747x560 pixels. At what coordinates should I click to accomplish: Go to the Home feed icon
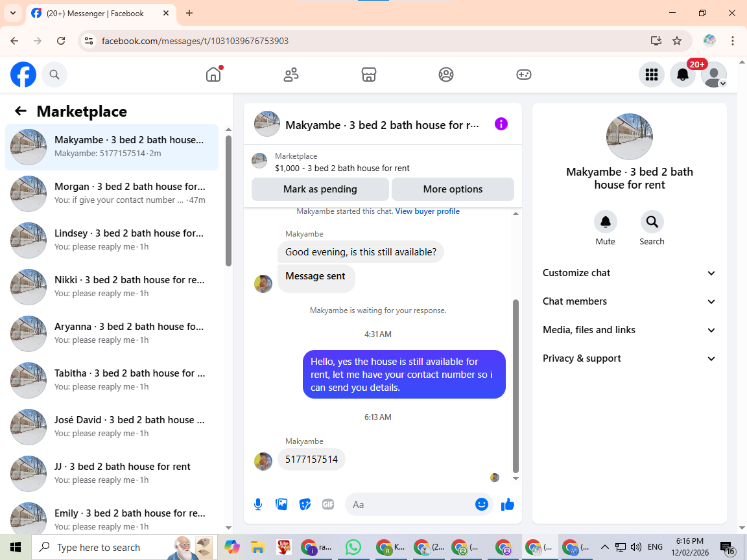pos(213,75)
